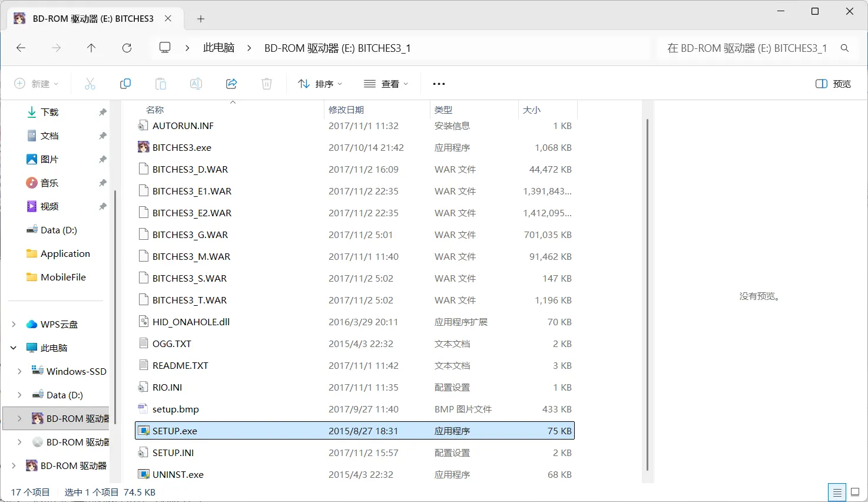Switch to details list view in status bar

(x=837, y=492)
